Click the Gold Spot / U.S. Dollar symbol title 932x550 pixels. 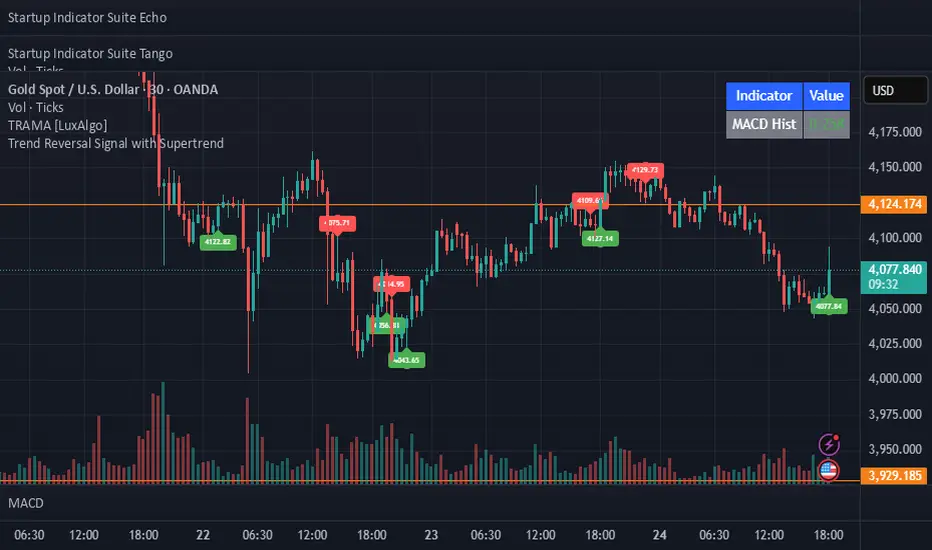113,90
